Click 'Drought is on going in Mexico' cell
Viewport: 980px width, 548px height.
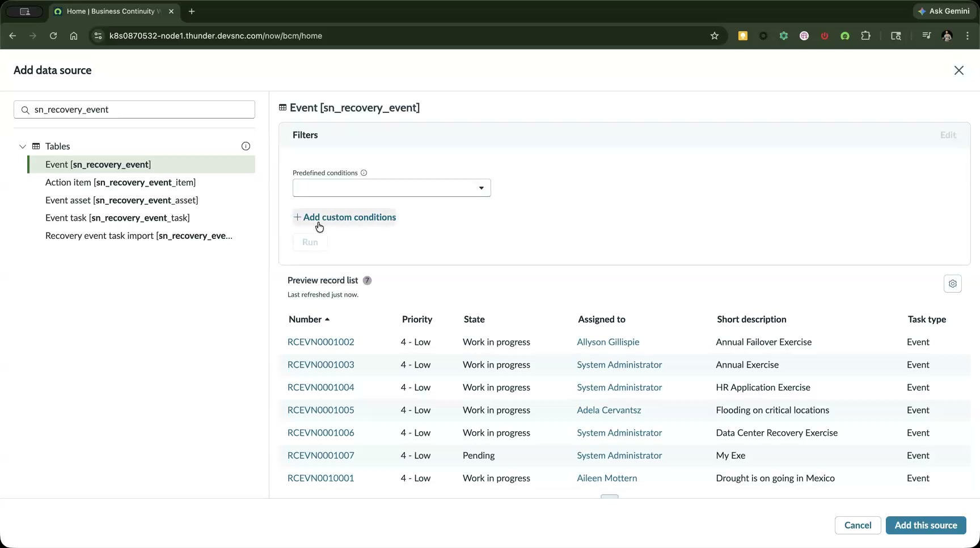pyautogui.click(x=775, y=478)
